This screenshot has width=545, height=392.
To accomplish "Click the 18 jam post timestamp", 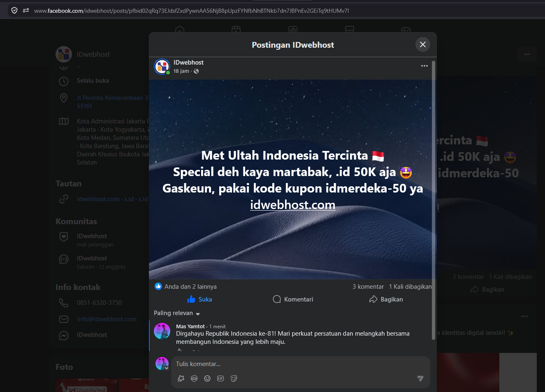I will [x=181, y=71].
